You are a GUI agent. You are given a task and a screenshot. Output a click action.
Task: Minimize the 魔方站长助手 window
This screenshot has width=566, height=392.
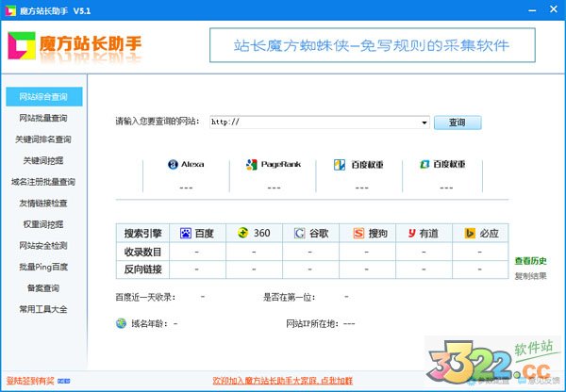(x=532, y=10)
